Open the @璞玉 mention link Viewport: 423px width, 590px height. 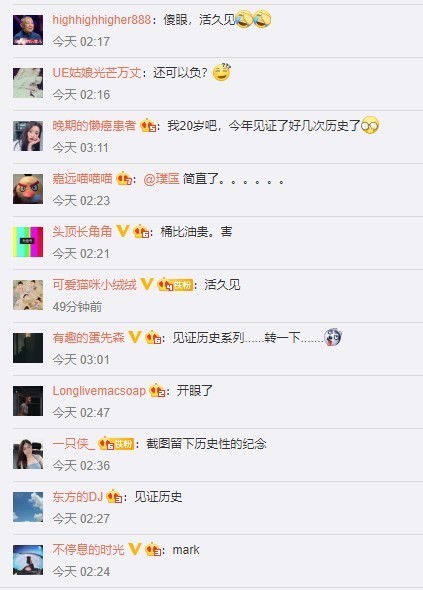161,179
